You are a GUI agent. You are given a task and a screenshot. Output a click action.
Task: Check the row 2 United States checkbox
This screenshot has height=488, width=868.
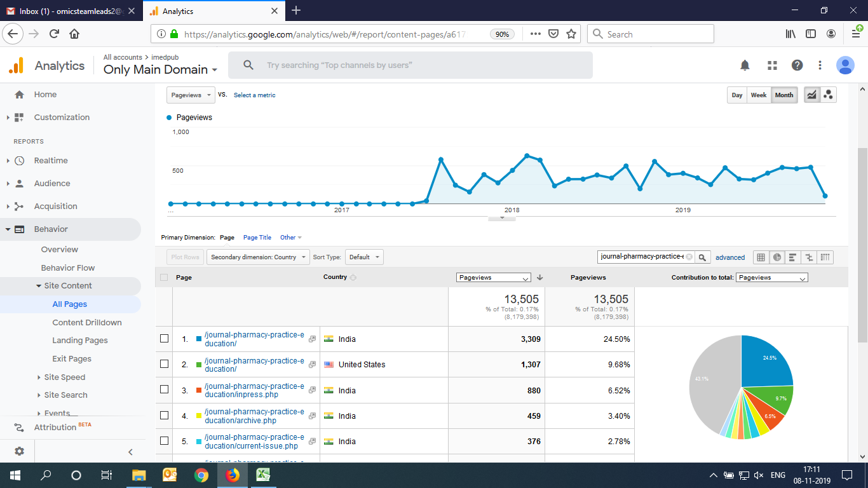click(x=164, y=364)
